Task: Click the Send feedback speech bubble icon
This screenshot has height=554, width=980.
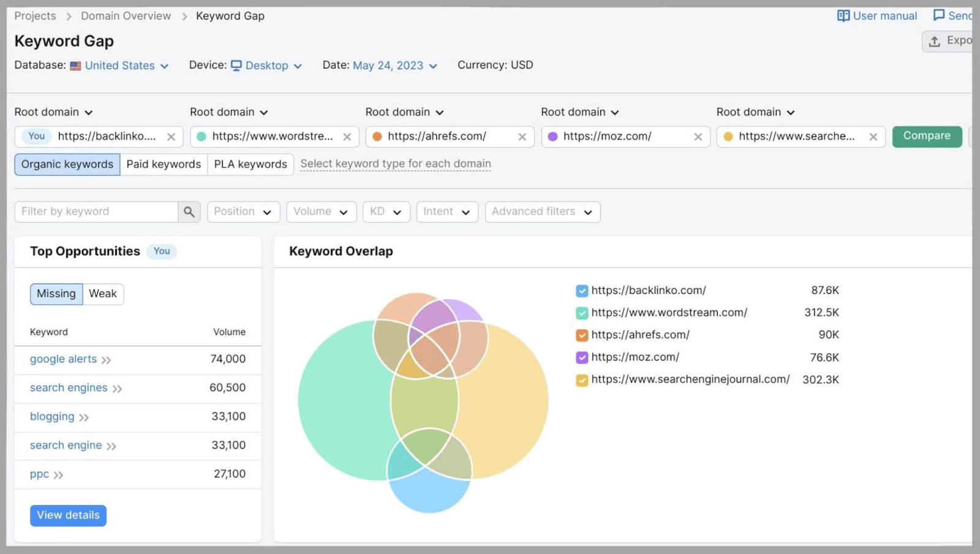Action: click(x=938, y=15)
